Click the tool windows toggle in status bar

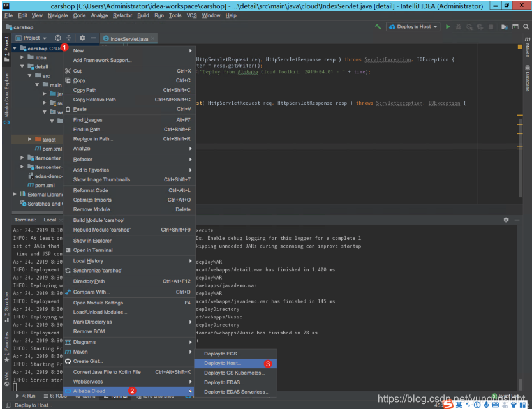coord(8,405)
